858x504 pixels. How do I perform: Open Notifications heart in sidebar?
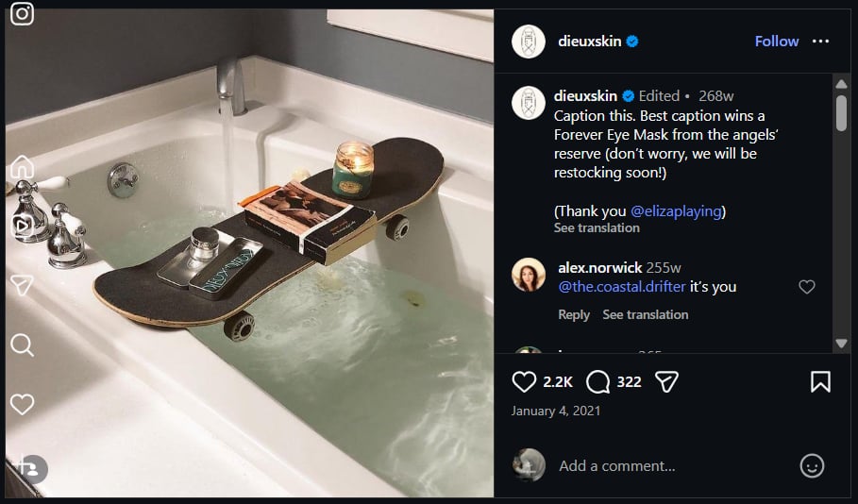tap(22, 404)
